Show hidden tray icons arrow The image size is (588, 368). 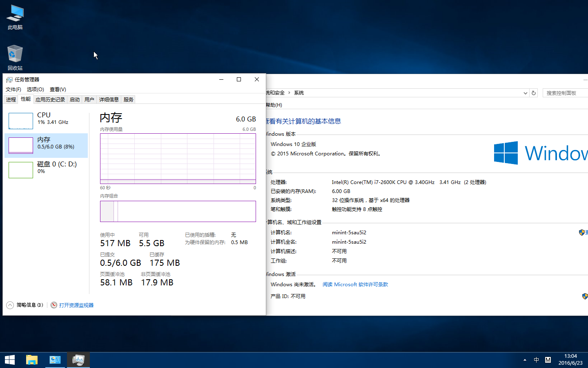coord(525,360)
